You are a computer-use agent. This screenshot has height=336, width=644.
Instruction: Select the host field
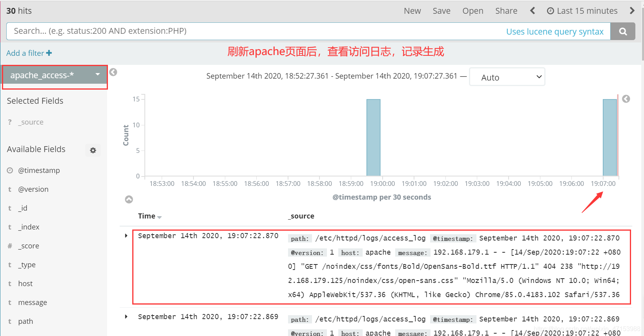coord(26,284)
